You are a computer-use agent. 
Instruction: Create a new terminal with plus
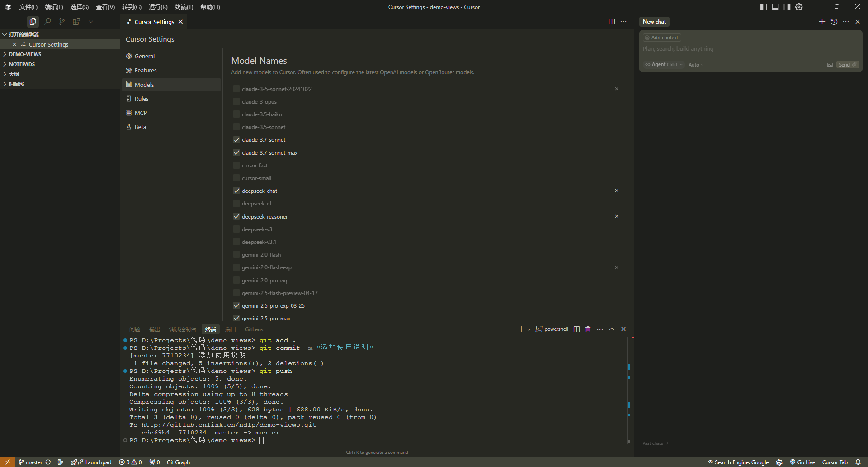[x=521, y=329]
